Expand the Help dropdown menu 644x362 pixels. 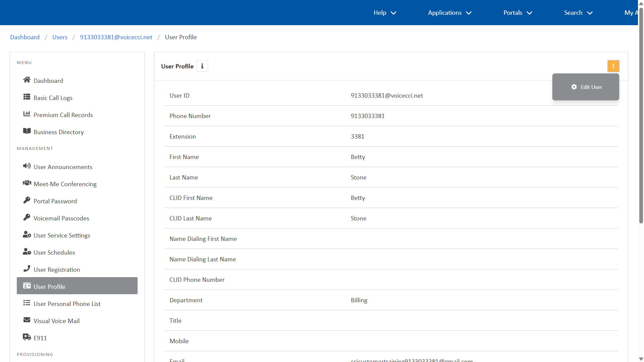tap(385, 13)
